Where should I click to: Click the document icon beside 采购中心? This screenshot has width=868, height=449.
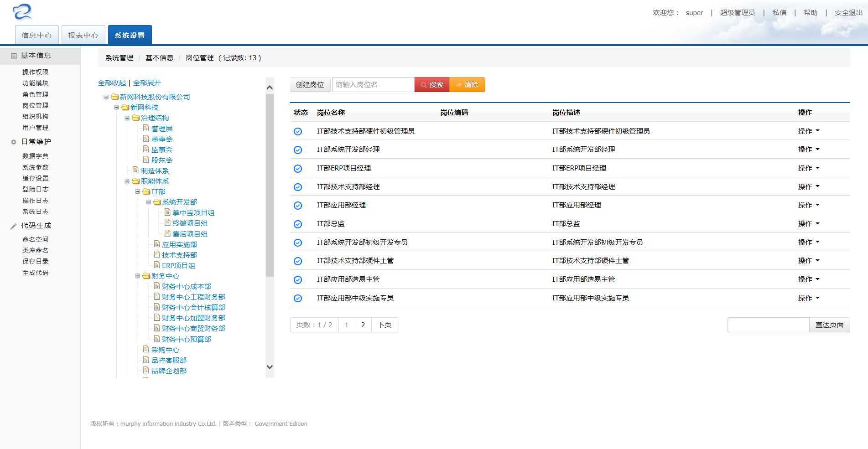146,349
